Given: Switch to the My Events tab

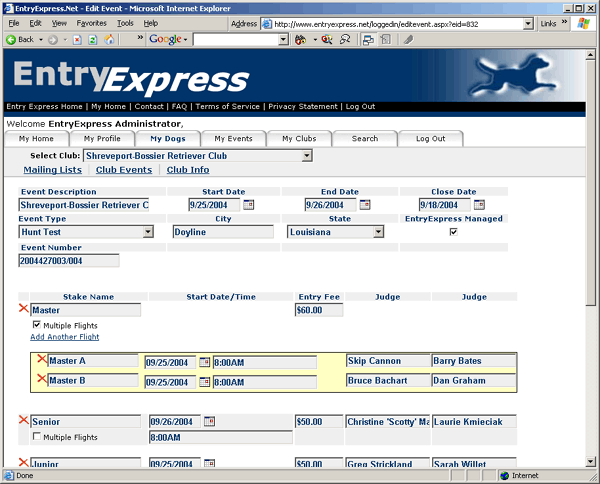Looking at the screenshot, I should (x=233, y=139).
